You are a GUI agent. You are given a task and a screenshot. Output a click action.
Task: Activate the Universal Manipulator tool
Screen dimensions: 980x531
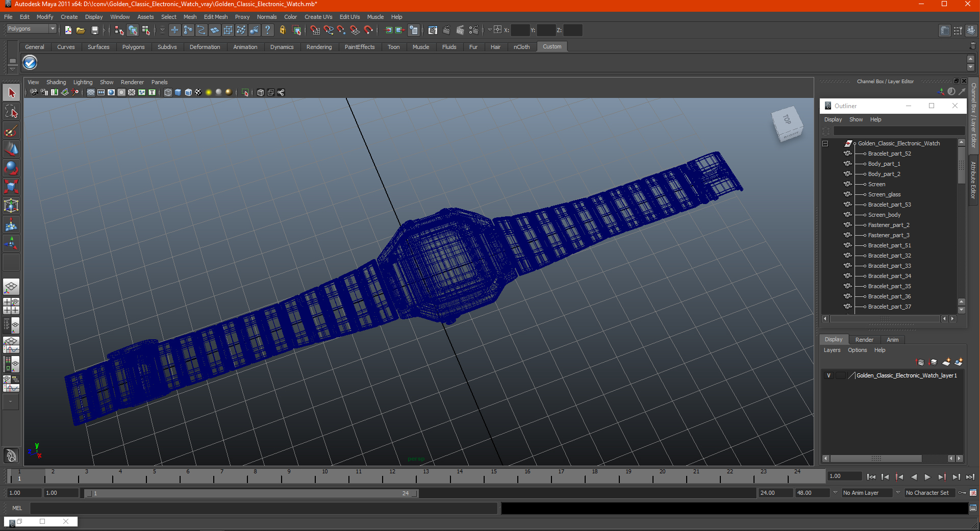[x=11, y=206]
